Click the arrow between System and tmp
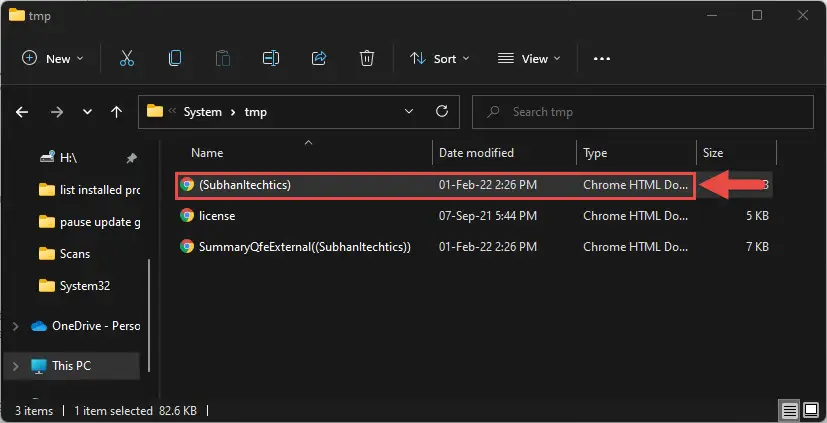The image size is (827, 423). [233, 112]
